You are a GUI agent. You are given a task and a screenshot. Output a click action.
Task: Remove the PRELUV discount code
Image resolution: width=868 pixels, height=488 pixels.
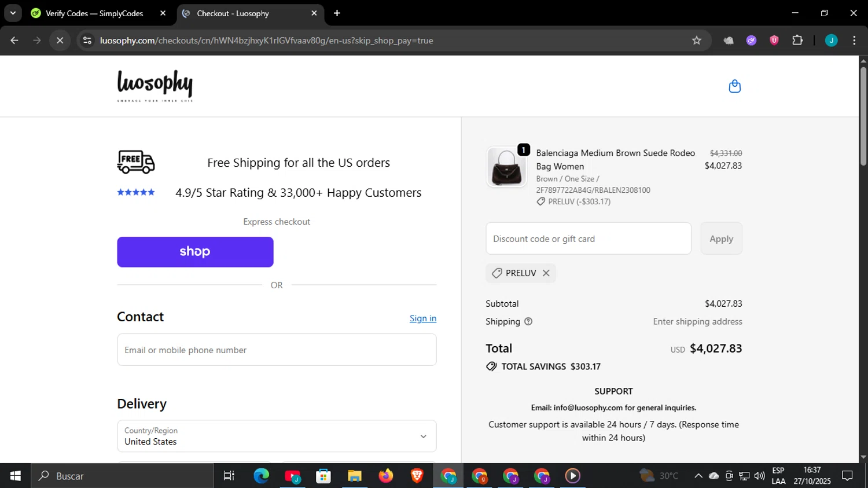(x=546, y=273)
